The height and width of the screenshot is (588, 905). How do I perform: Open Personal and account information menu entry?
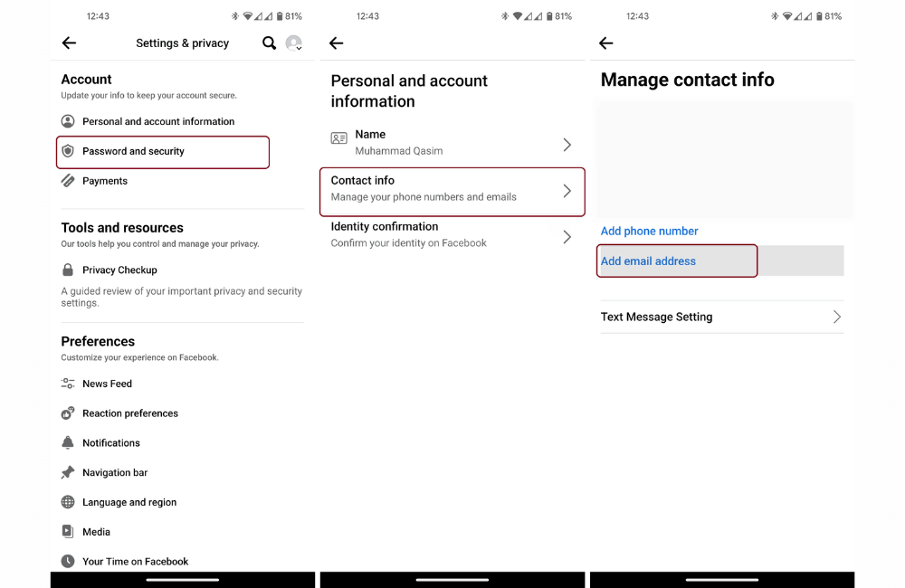(157, 121)
